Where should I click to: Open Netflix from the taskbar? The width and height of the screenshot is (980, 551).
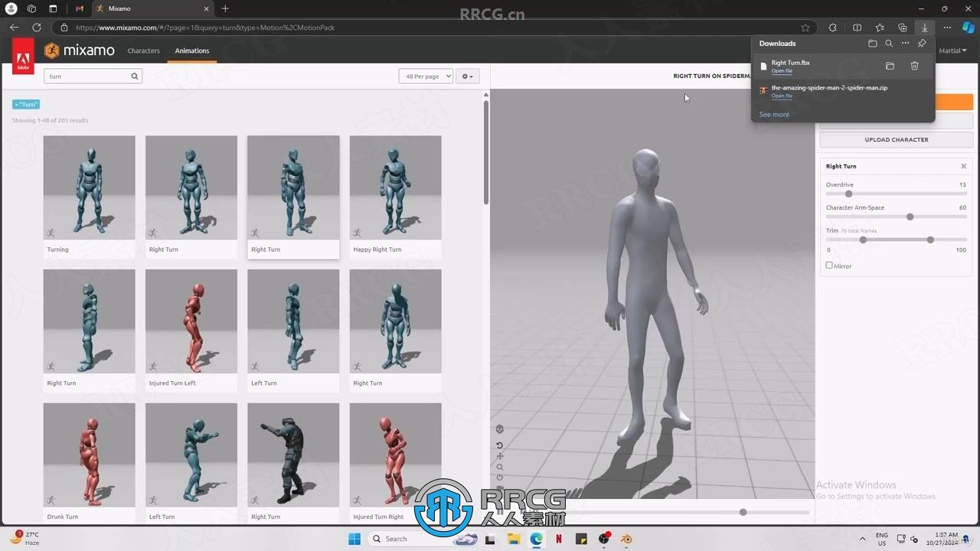pyautogui.click(x=559, y=539)
